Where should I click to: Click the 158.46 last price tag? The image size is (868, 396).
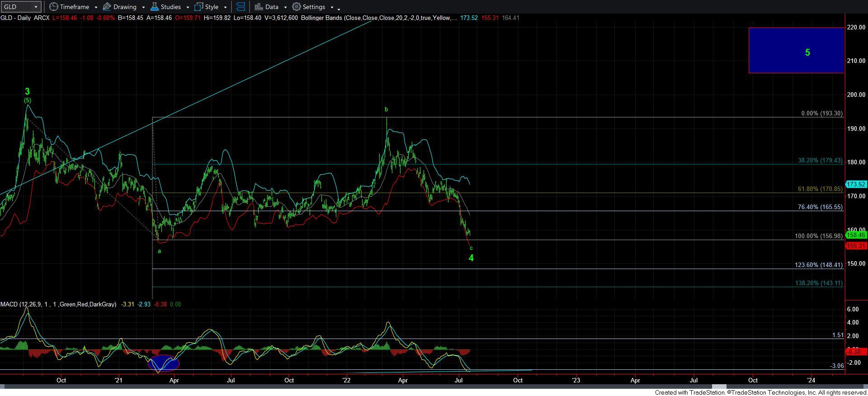856,235
